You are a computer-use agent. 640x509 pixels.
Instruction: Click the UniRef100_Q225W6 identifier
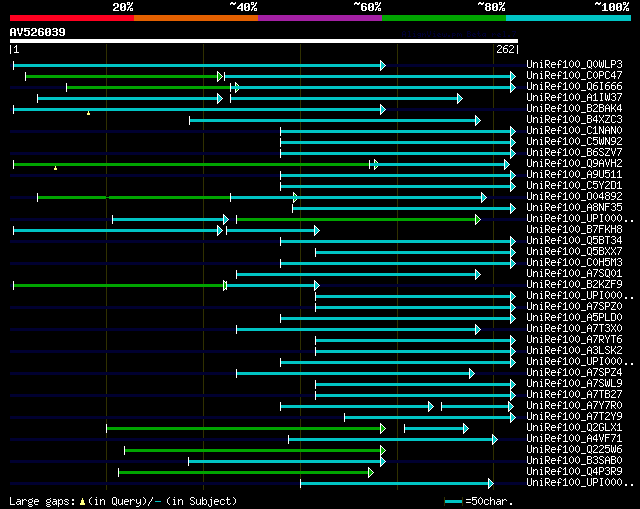[574, 450]
